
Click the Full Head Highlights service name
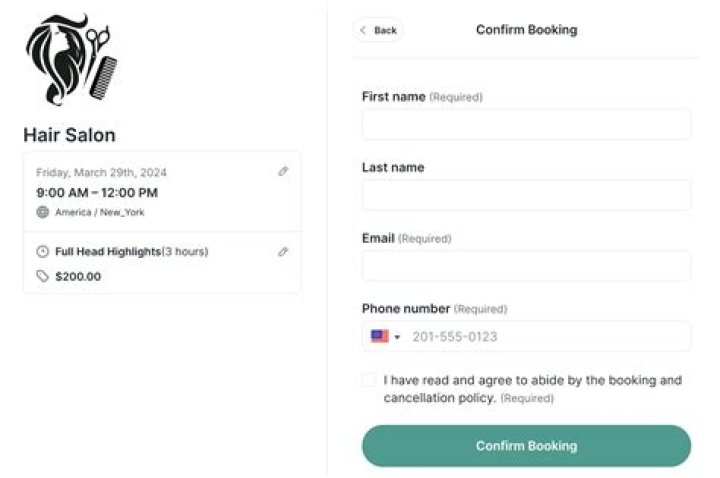click(x=108, y=252)
